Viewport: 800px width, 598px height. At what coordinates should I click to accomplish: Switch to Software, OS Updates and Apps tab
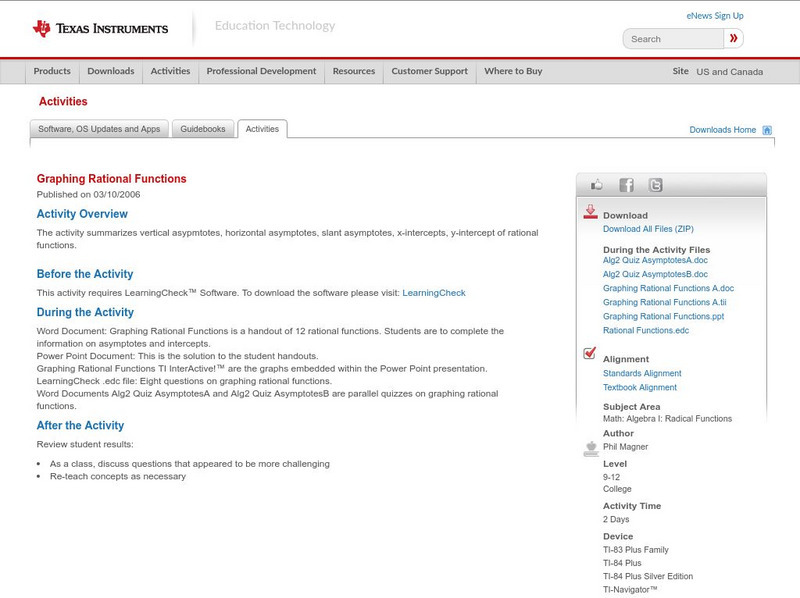click(x=99, y=129)
